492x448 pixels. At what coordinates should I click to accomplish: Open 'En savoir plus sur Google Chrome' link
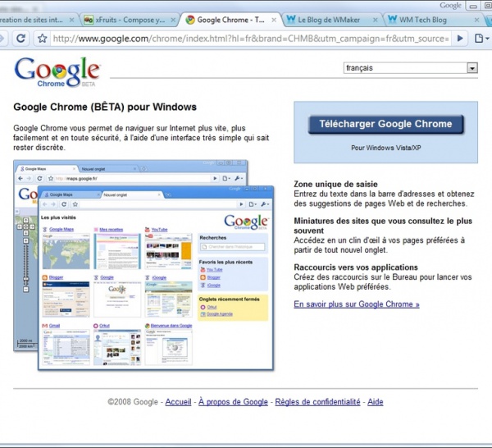pos(356,304)
